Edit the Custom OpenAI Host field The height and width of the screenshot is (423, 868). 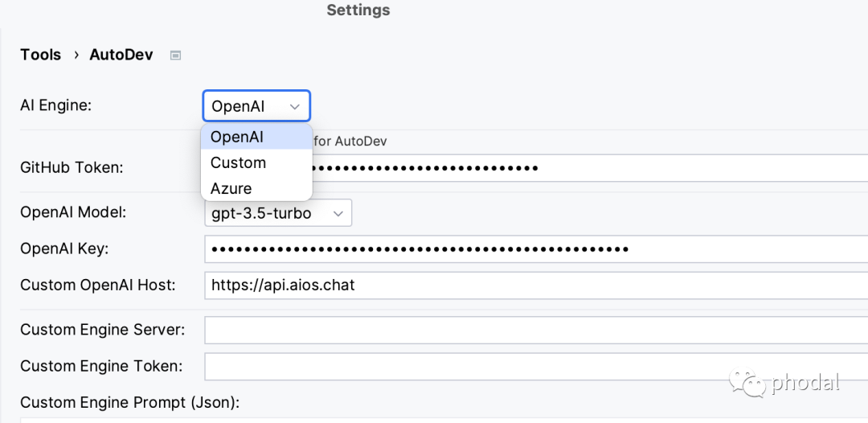[530, 285]
